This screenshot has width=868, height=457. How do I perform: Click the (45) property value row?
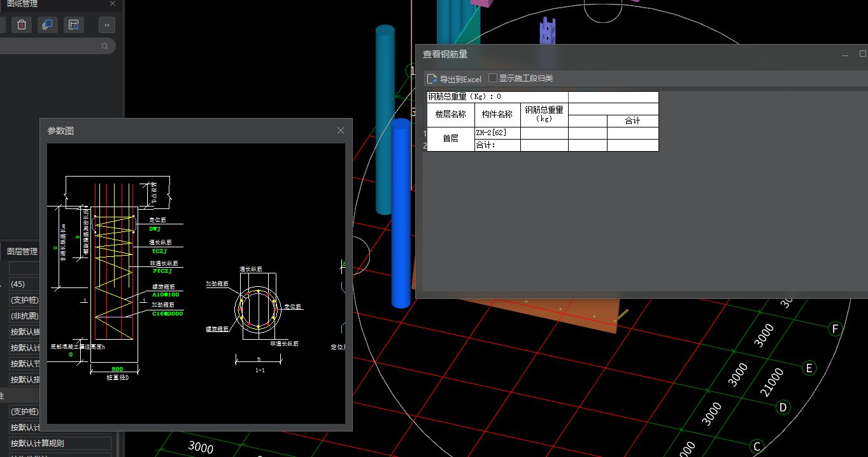tap(25, 284)
